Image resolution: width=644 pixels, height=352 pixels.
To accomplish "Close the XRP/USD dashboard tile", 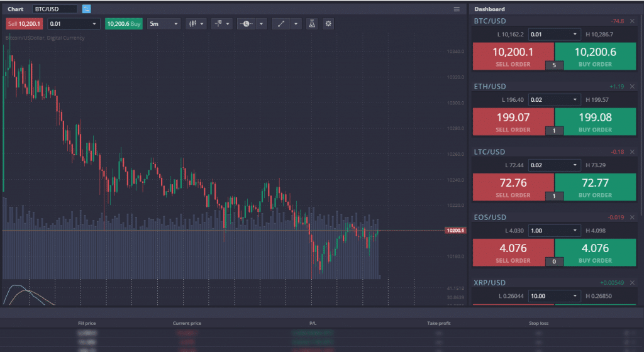I will pos(632,283).
